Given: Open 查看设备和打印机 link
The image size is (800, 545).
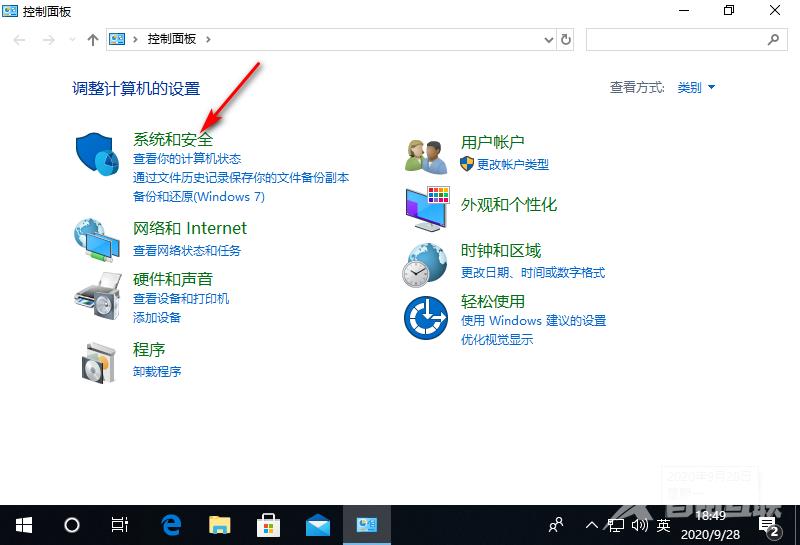Looking at the screenshot, I should coord(181,299).
